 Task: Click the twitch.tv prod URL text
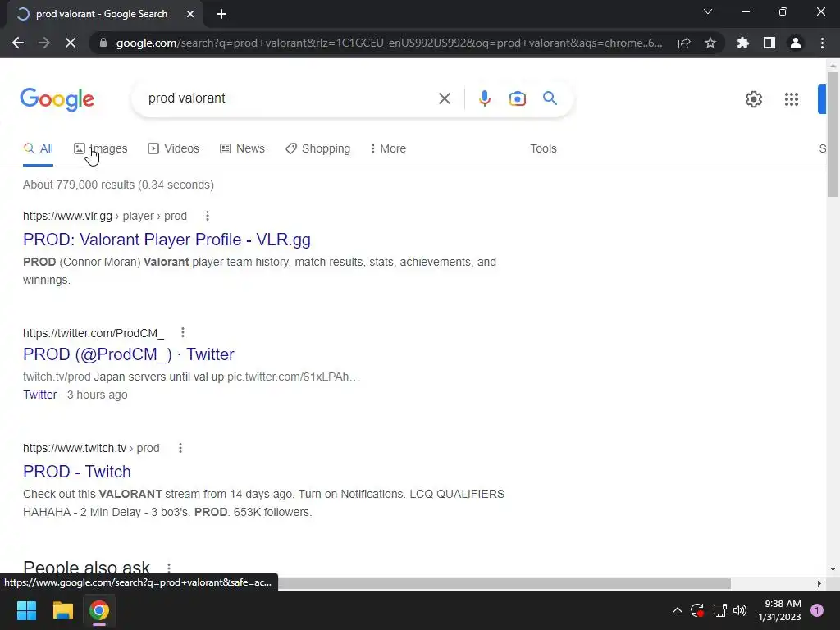(x=91, y=448)
